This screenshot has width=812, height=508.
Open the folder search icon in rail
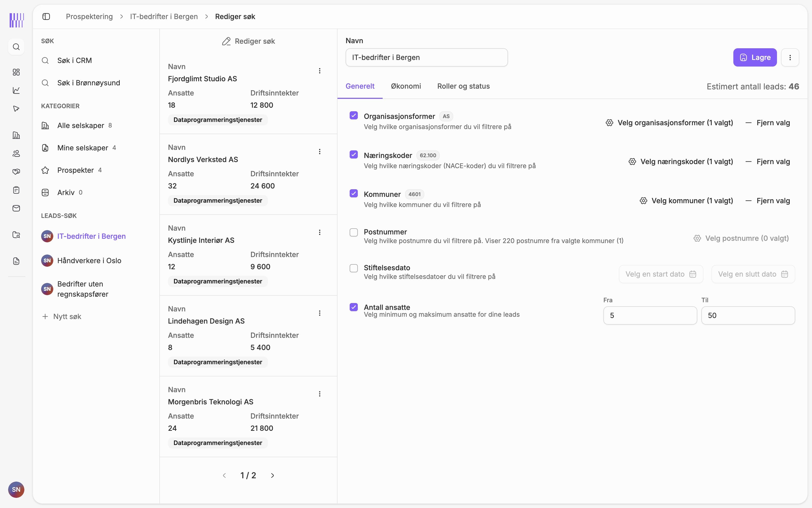[x=16, y=235]
